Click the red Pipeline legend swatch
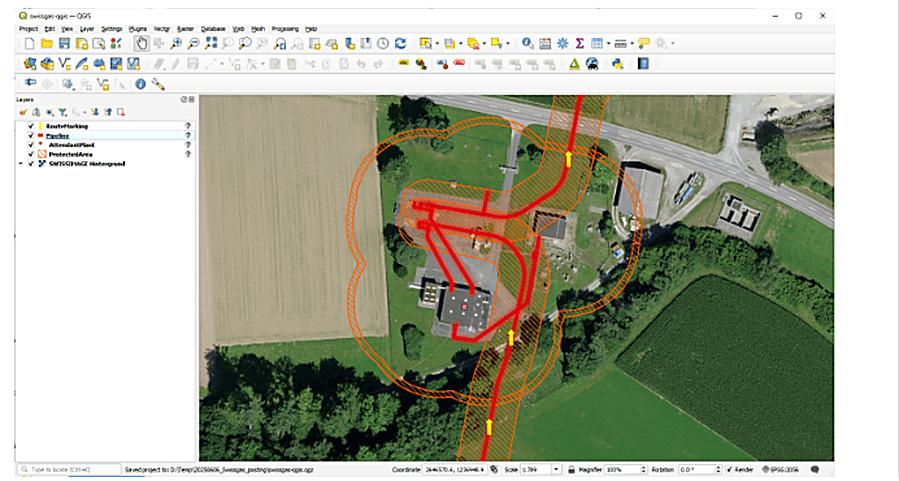 pyautogui.click(x=40, y=135)
